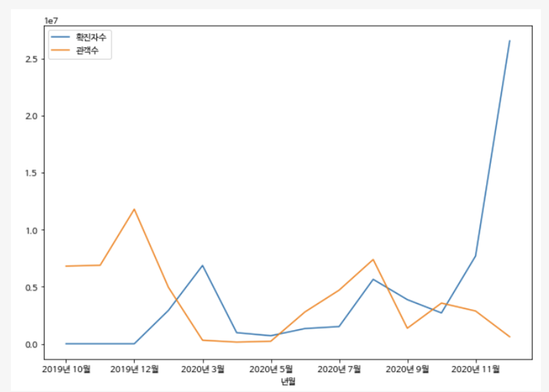Click the 2020년 3월 x-axis label
The width and height of the screenshot is (549, 392).
click(203, 368)
